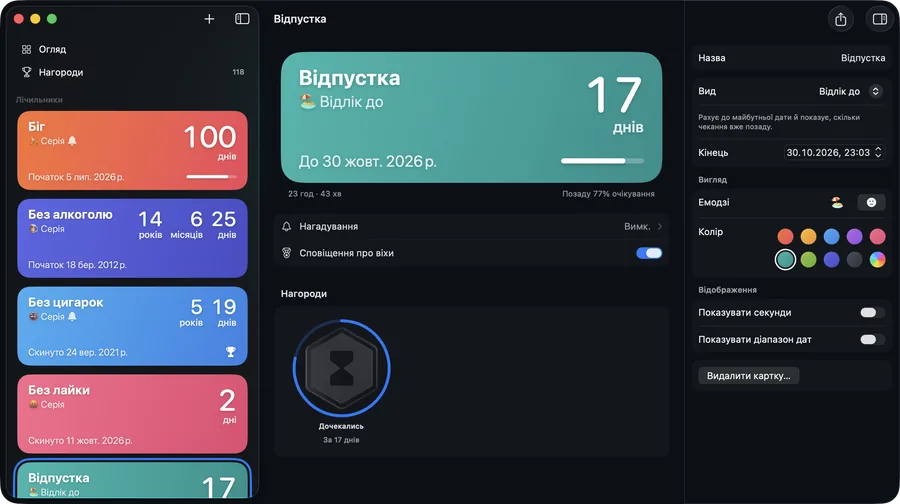Select the Біг counter card
Screen dimensions: 900x504
click(x=133, y=150)
